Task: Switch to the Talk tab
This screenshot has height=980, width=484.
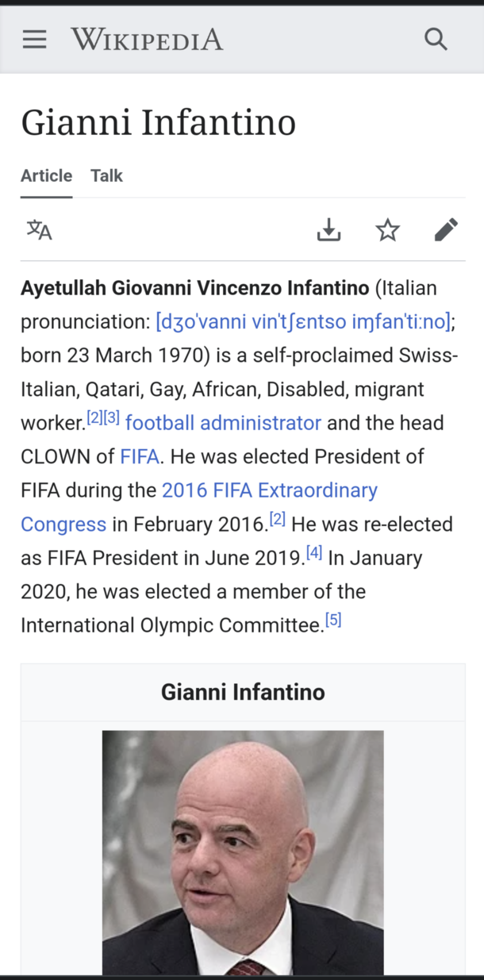Action: pos(106,175)
